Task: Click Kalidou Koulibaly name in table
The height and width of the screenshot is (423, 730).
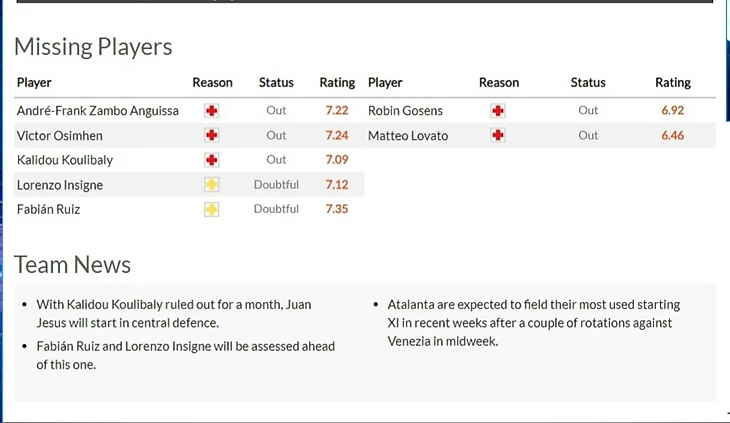Action: click(x=65, y=160)
